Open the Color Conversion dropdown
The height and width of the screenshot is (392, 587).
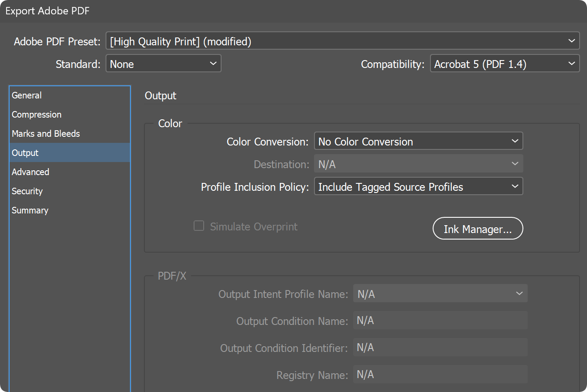(x=418, y=141)
